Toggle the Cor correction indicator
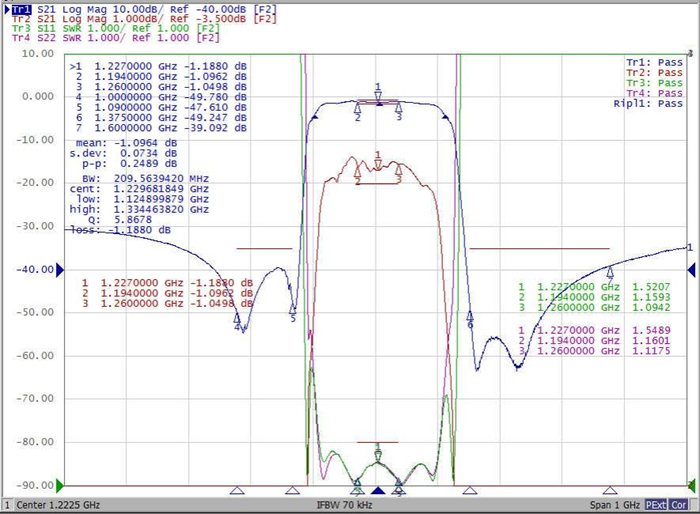700x514 pixels. [679, 505]
